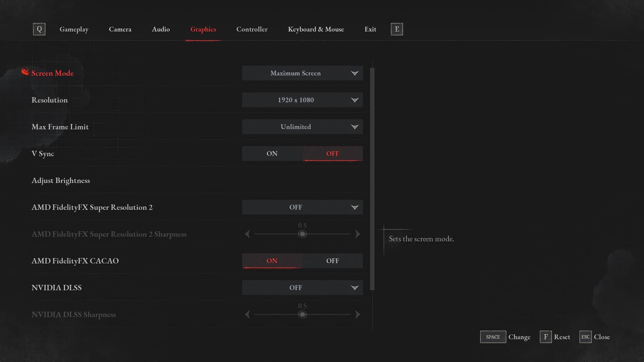Open the Resolution dropdown showing 1920 x 1080

[x=303, y=100]
